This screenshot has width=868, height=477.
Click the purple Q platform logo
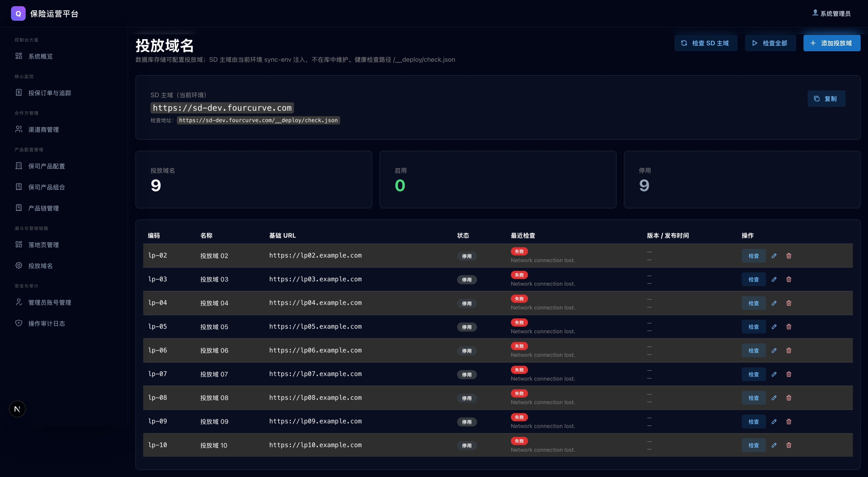18,14
